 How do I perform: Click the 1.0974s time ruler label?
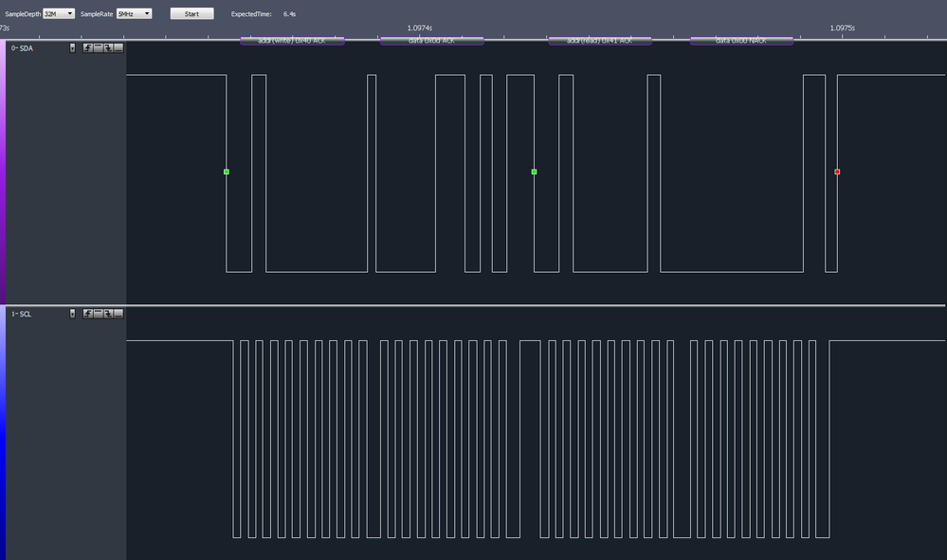click(420, 27)
